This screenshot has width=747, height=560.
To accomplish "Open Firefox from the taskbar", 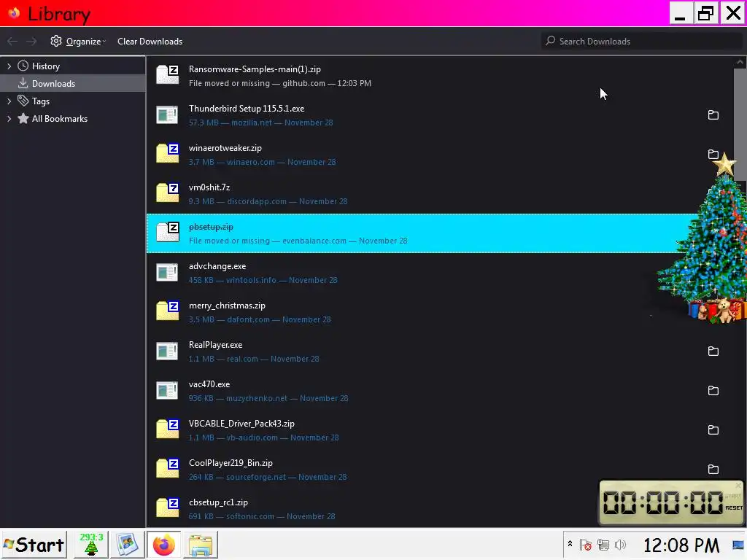I will [163, 545].
